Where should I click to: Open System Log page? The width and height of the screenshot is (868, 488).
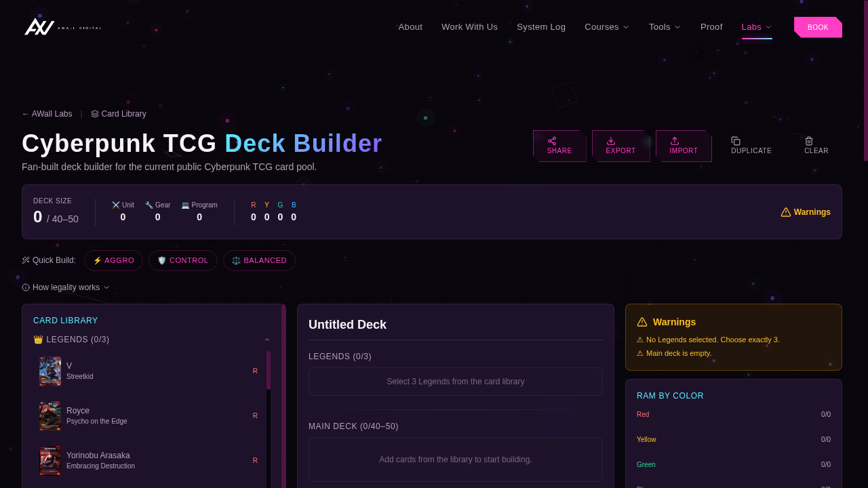[541, 27]
